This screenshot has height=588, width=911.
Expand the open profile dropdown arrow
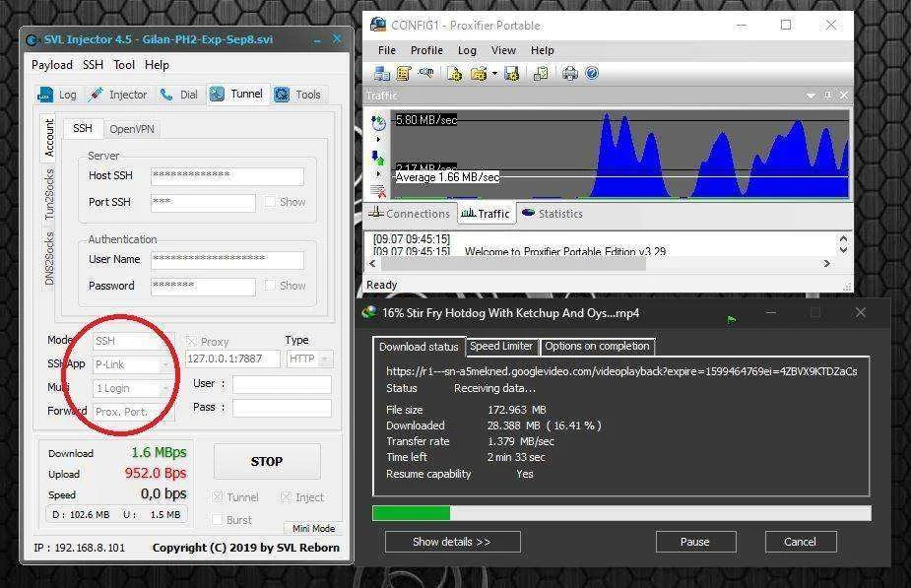point(494,74)
